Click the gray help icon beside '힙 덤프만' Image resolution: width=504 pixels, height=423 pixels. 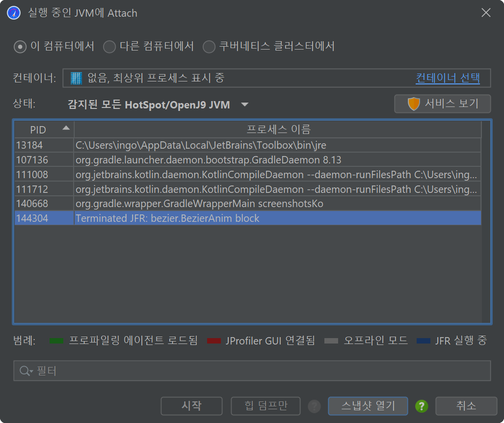314,406
